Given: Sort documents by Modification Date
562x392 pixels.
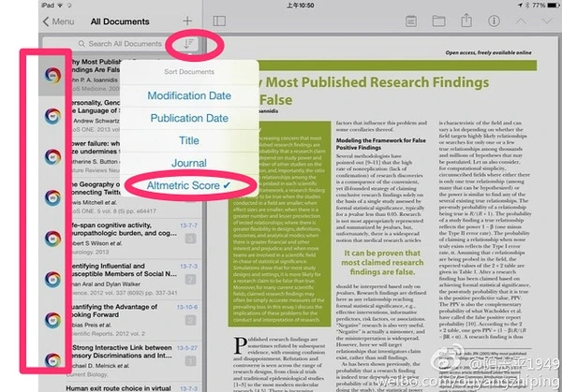Looking at the screenshot, I should 188,96.
